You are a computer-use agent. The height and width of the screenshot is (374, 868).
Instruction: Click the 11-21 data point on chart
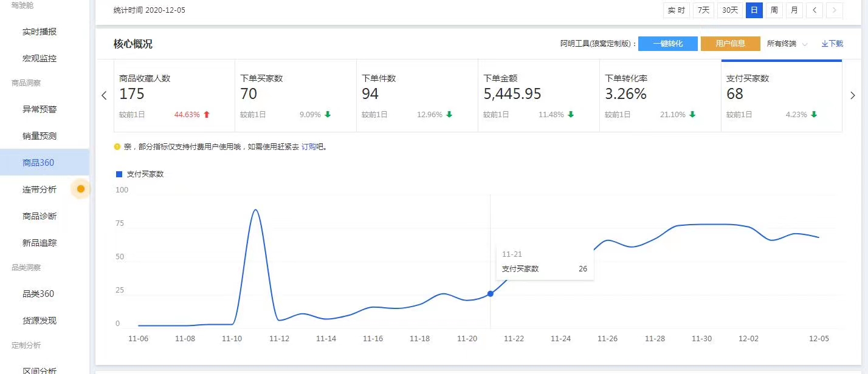pos(491,294)
